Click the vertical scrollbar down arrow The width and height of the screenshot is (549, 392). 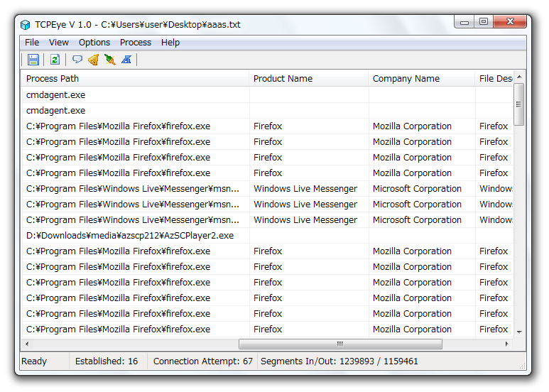point(520,332)
